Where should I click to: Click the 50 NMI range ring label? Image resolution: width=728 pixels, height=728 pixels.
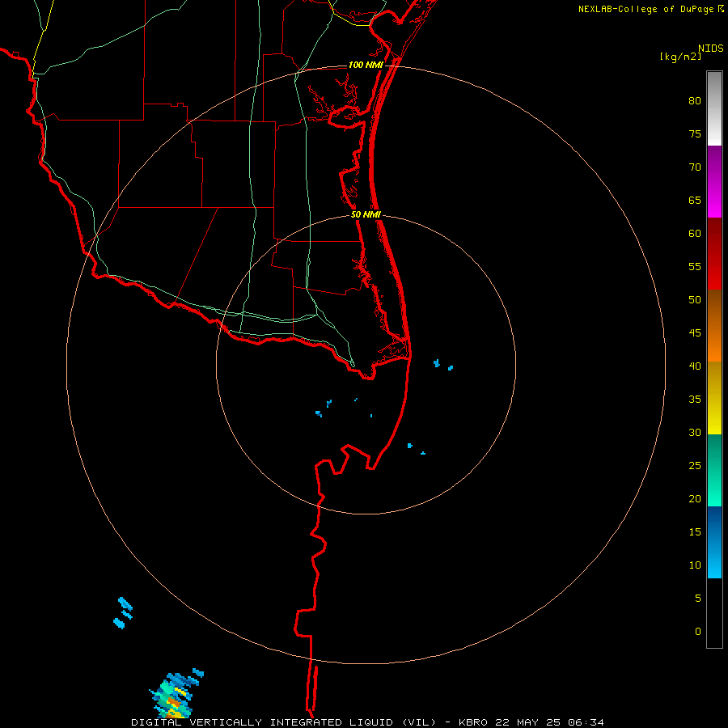(366, 214)
